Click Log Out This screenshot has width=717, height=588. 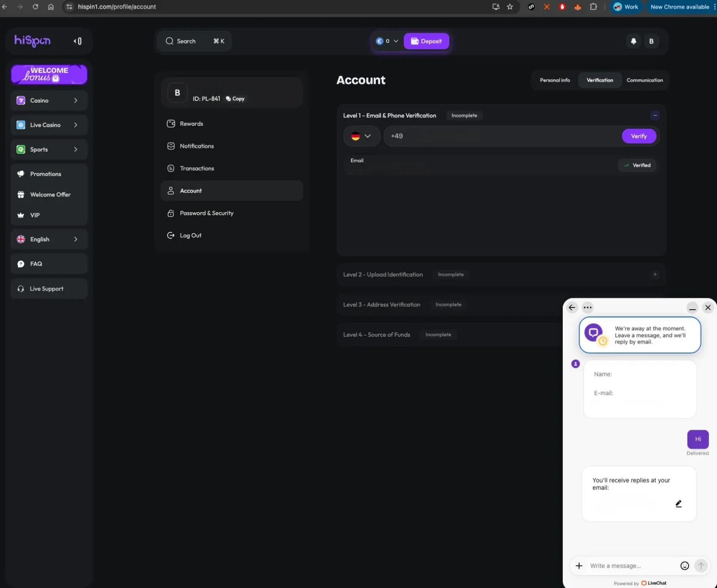[232, 235]
